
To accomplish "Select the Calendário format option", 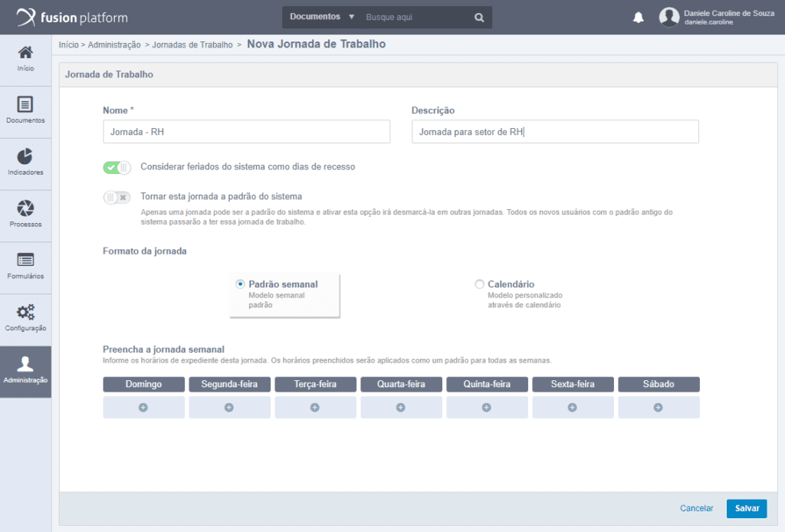I will [x=479, y=284].
